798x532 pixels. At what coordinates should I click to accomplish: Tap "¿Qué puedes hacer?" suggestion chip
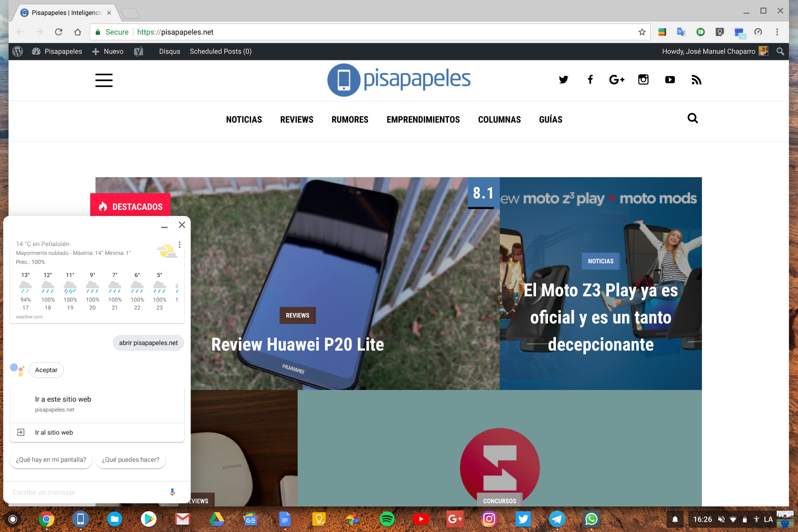tap(131, 460)
